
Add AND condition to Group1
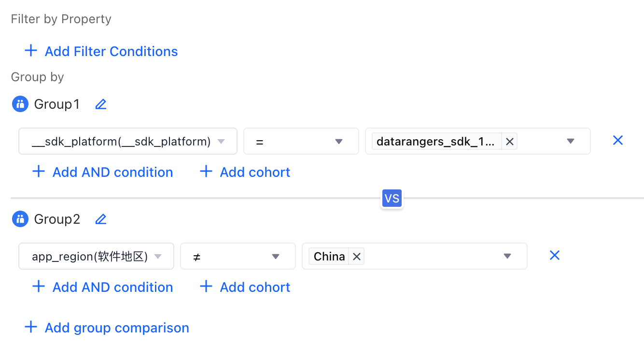pos(102,172)
